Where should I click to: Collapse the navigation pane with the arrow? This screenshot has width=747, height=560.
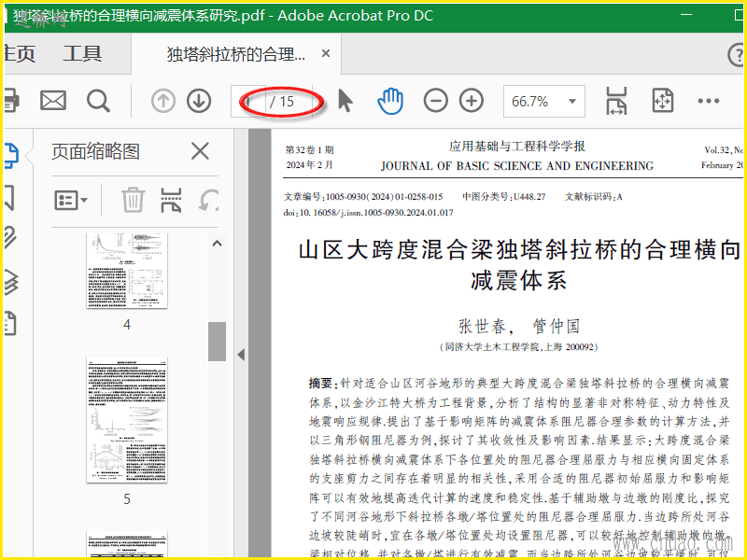241,355
